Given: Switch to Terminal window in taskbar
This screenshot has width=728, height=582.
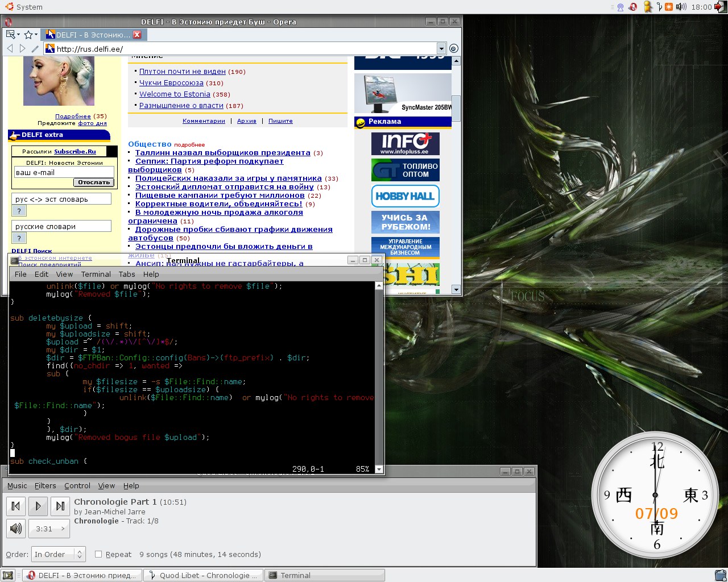Looking at the screenshot, I should click(324, 575).
